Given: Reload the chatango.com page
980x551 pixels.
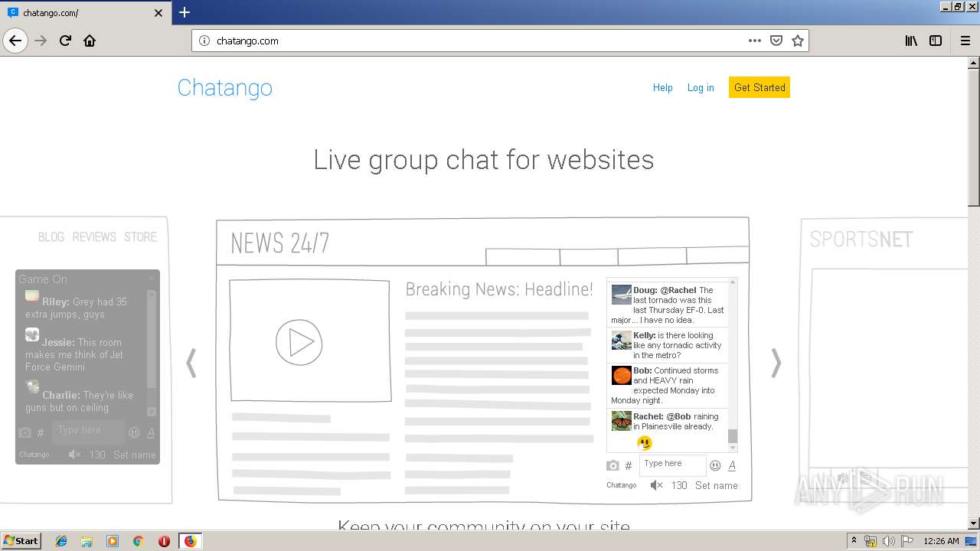Looking at the screenshot, I should pyautogui.click(x=65, y=41).
